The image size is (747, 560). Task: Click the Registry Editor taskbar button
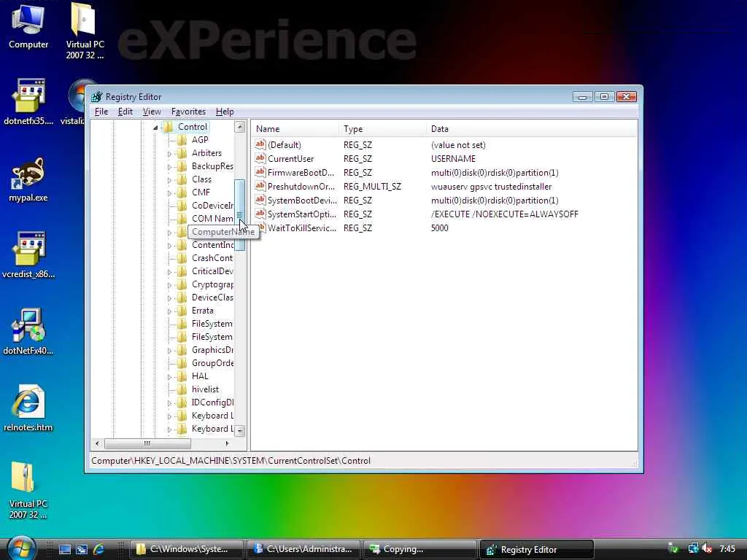point(537,549)
